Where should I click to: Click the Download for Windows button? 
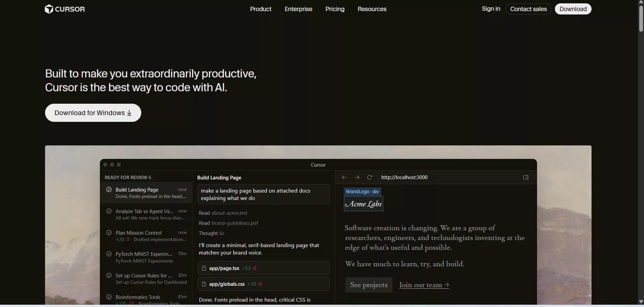[x=93, y=113]
